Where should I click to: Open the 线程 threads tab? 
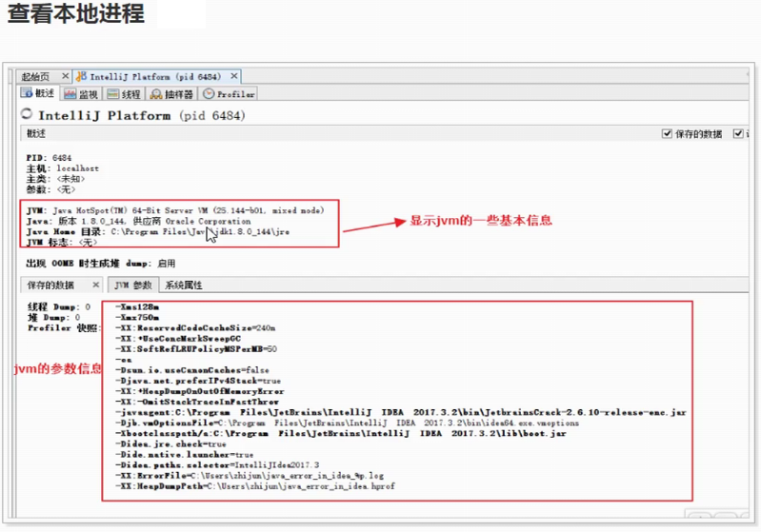[x=124, y=94]
